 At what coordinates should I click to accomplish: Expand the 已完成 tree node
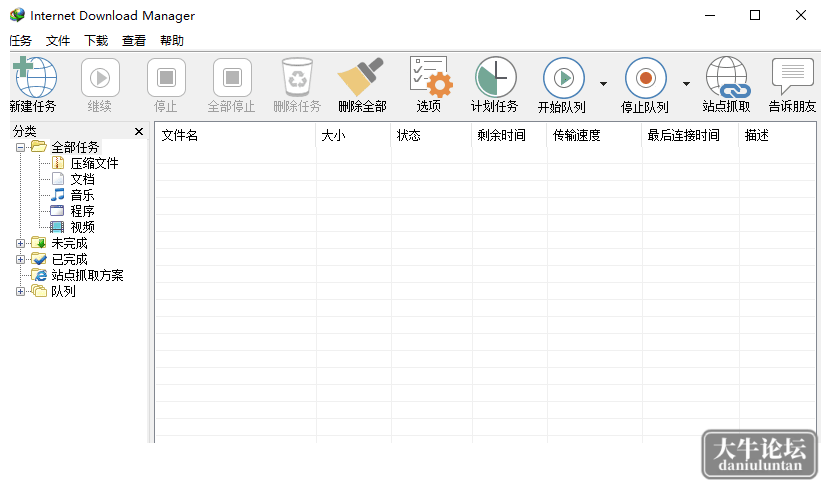[20, 259]
